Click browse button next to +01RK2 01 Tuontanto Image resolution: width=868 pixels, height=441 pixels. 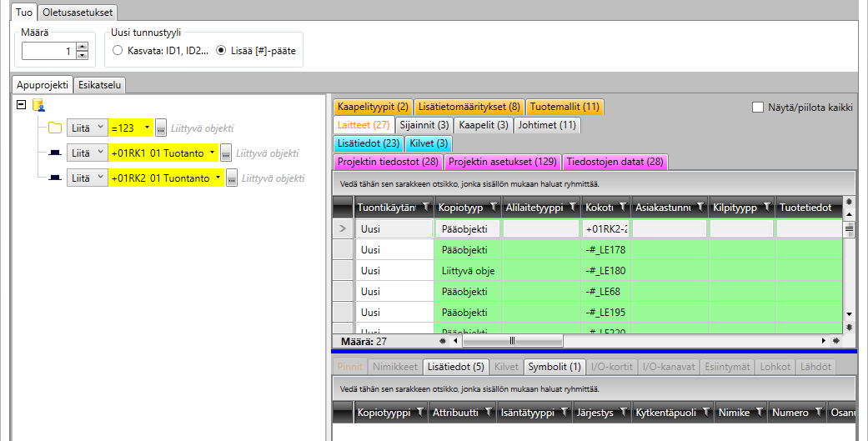tap(232, 178)
